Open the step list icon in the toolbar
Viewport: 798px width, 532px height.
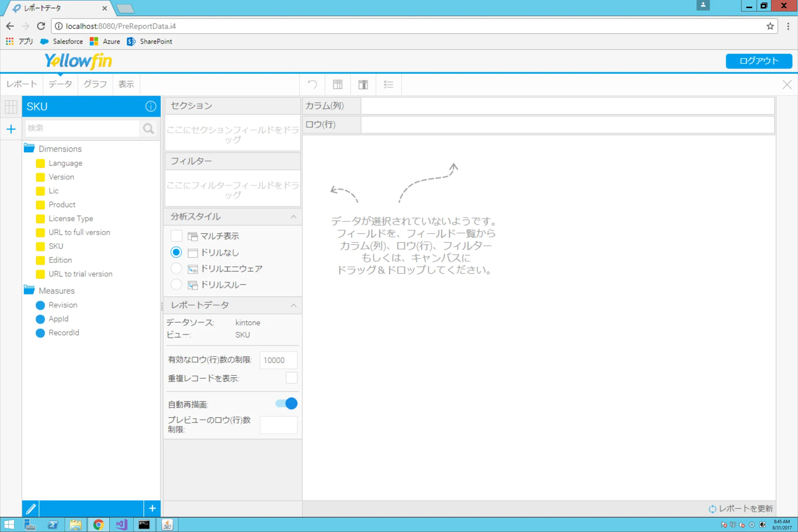[388, 84]
